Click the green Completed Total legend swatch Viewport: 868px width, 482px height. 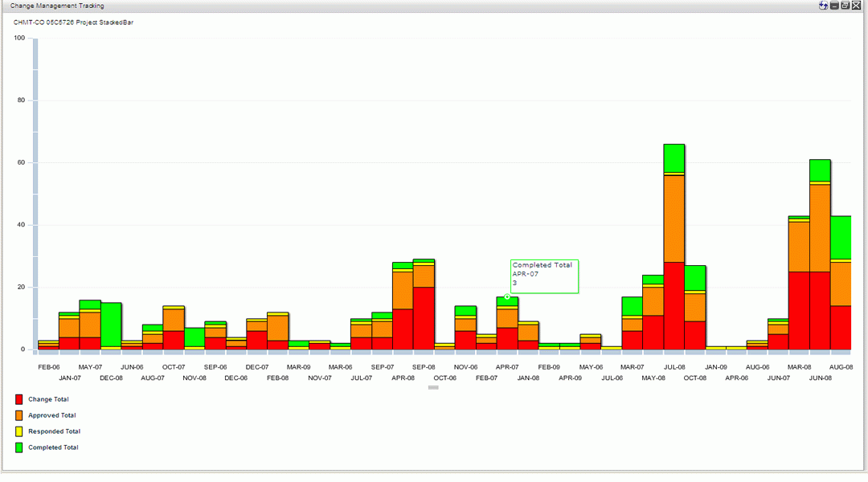click(x=19, y=447)
